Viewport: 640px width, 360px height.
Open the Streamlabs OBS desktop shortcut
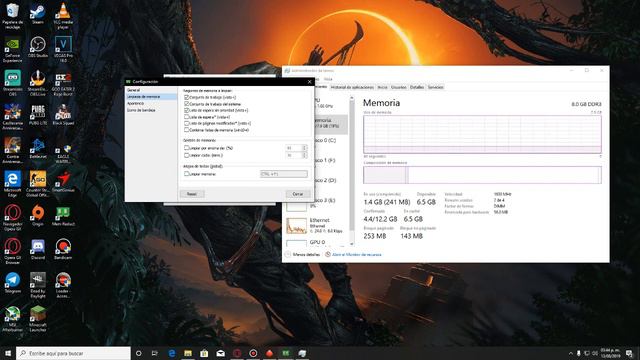12,83
